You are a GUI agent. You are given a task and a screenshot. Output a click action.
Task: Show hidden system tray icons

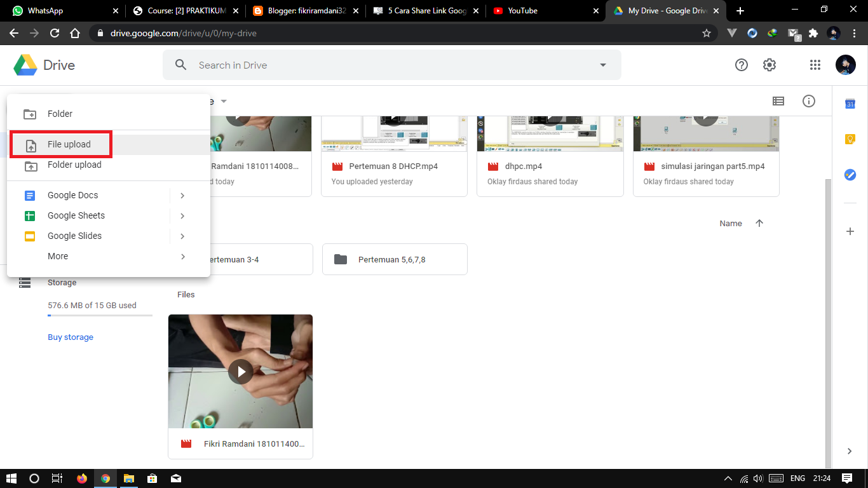(x=729, y=478)
